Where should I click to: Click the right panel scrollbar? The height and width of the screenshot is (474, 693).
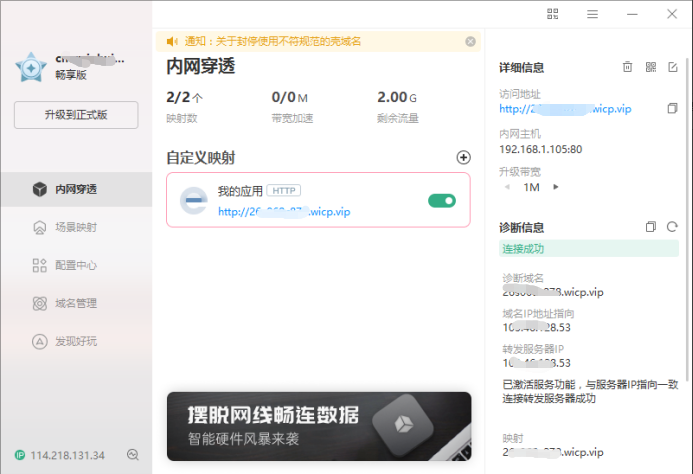(x=687, y=219)
